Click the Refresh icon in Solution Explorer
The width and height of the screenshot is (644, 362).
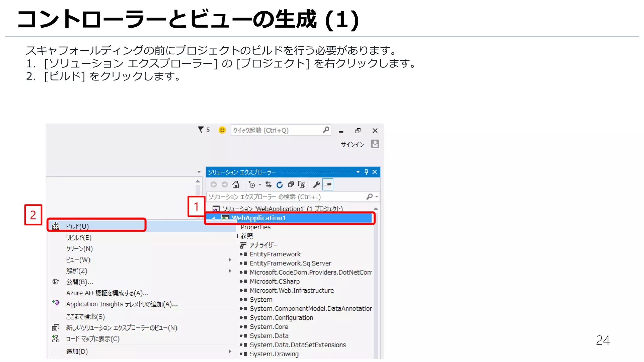[280, 184]
